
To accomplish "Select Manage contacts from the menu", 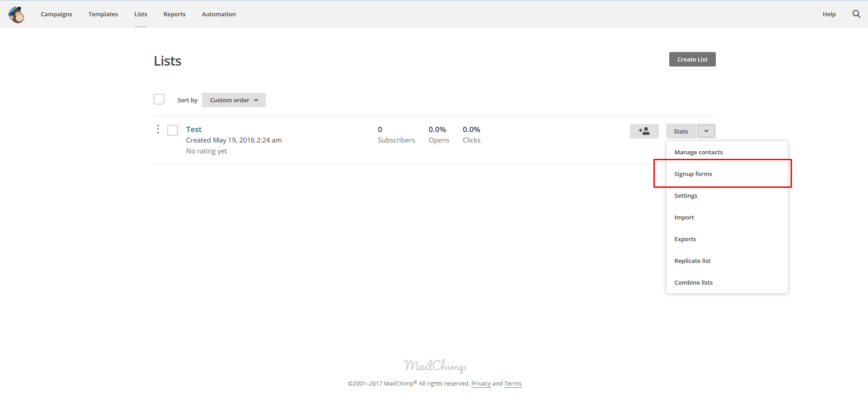I will click(698, 152).
